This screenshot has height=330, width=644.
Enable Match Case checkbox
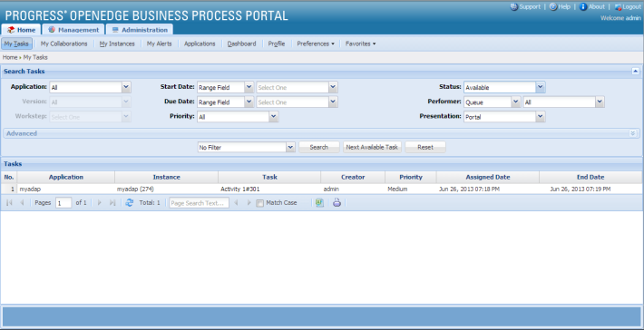tap(259, 203)
